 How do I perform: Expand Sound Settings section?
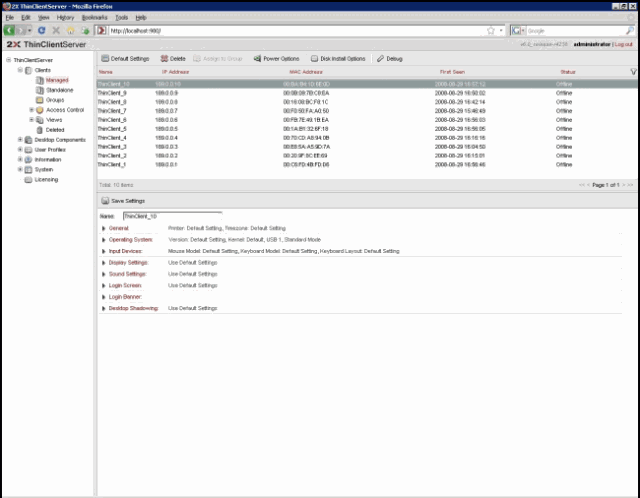(104, 274)
